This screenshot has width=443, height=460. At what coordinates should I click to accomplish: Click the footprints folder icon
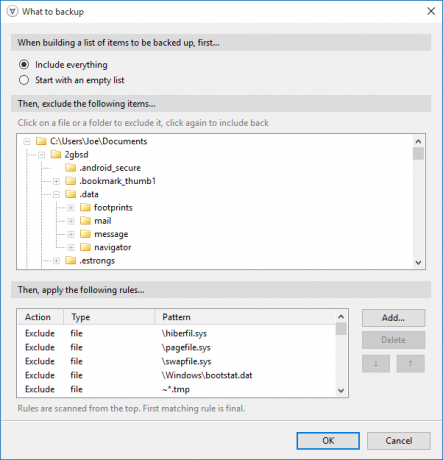[x=86, y=207]
